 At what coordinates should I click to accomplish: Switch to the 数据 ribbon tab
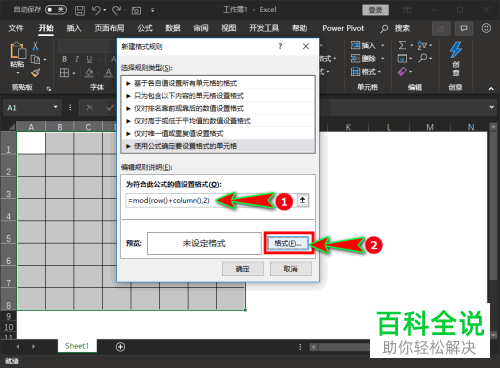[173, 28]
